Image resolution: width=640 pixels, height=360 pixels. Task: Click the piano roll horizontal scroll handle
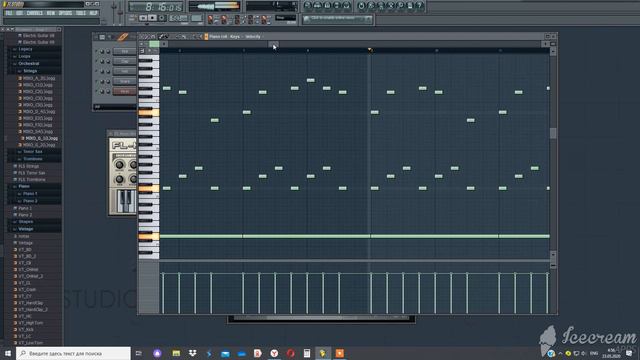(x=272, y=44)
